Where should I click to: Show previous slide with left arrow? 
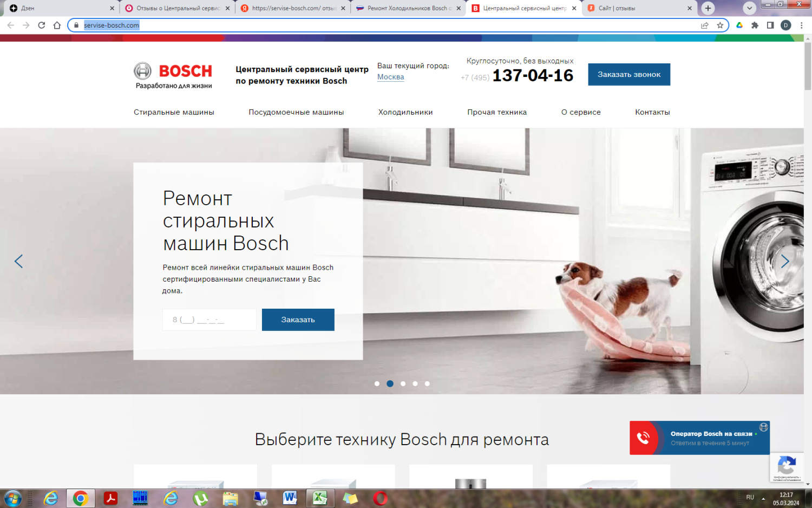click(x=18, y=262)
